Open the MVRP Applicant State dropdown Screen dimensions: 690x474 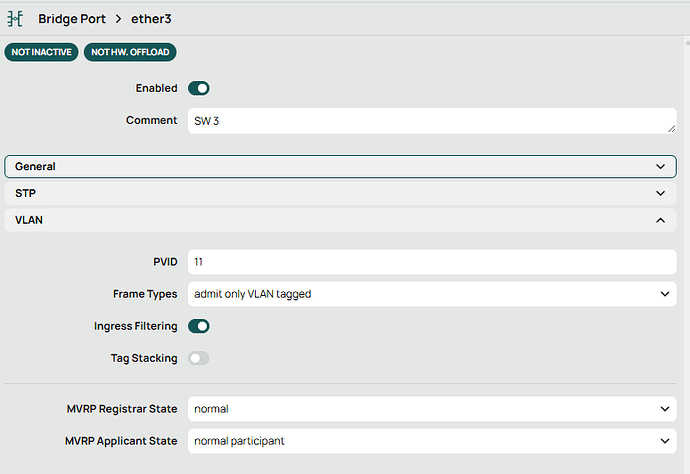pos(430,440)
